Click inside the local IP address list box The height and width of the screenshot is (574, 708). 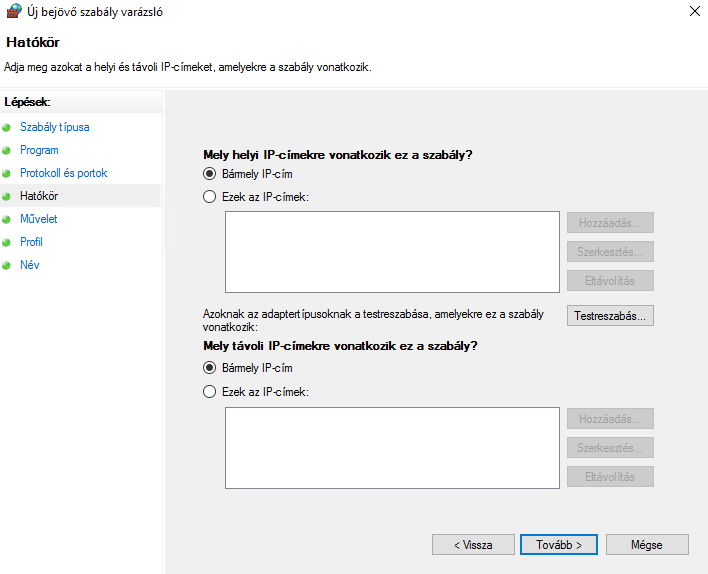pyautogui.click(x=391, y=251)
